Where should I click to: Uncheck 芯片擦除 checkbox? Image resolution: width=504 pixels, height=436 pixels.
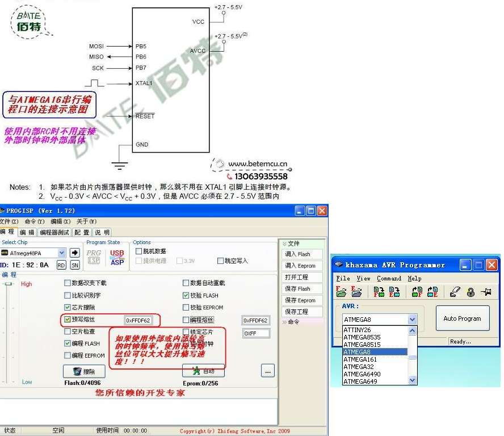pyautogui.click(x=67, y=307)
